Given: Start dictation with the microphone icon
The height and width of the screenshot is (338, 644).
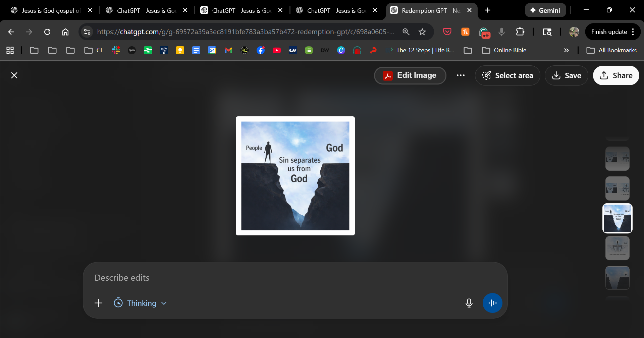Looking at the screenshot, I should pos(469,303).
